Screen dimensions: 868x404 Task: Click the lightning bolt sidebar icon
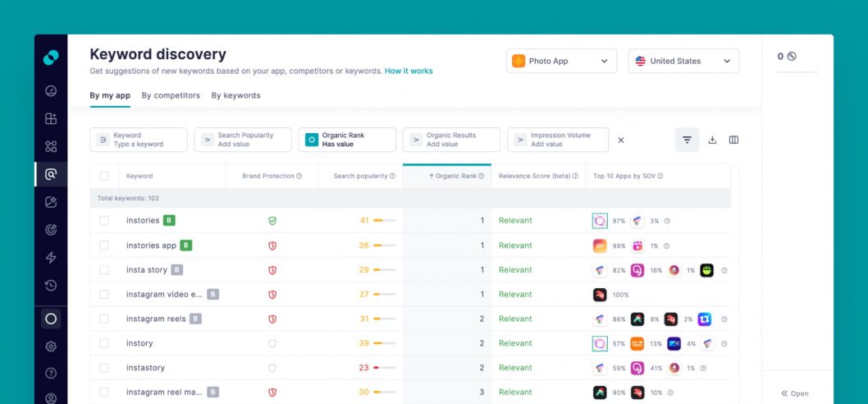pyautogui.click(x=51, y=258)
